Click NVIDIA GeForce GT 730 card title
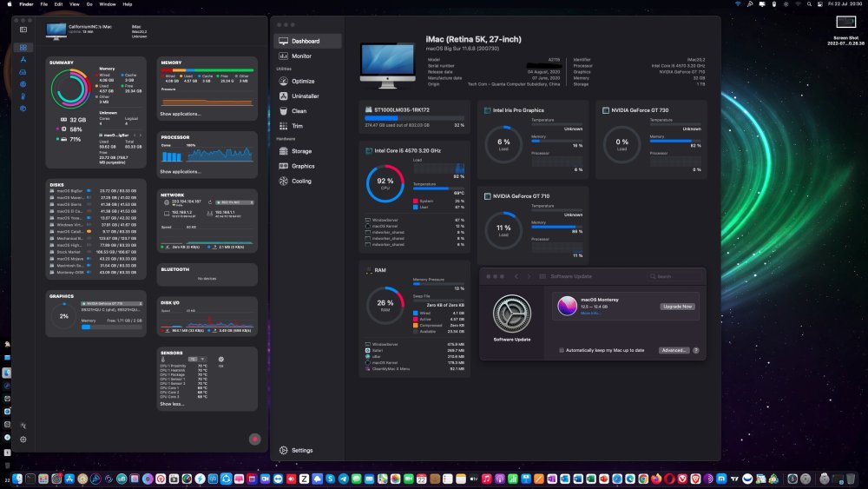The image size is (868, 489). 640,110
